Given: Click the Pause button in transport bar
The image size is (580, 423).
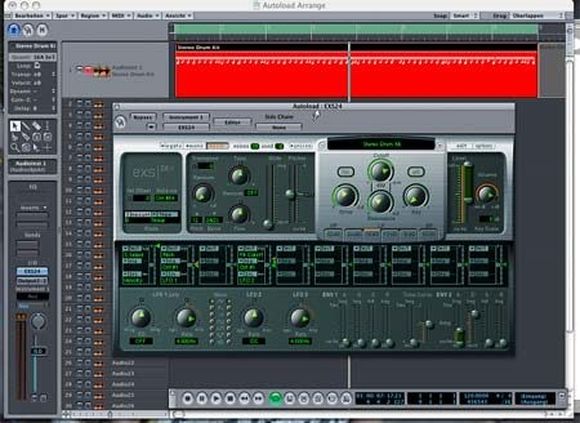Looking at the screenshot, I should pos(202,398).
